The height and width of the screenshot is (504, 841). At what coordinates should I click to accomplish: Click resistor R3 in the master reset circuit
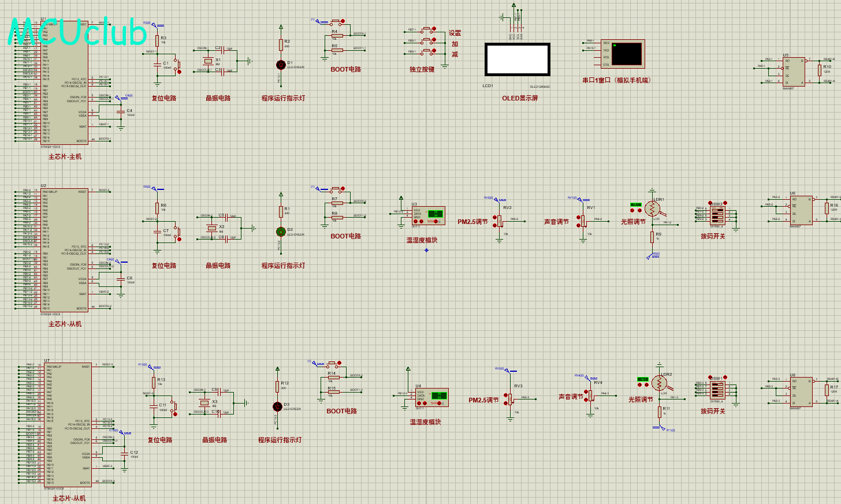point(157,41)
